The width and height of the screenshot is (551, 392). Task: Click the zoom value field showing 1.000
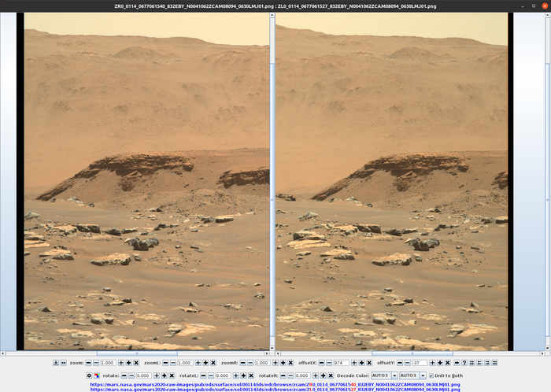(x=109, y=363)
